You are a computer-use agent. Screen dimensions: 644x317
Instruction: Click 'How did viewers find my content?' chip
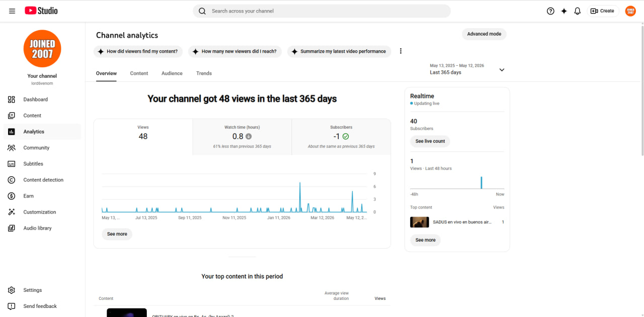tap(137, 51)
